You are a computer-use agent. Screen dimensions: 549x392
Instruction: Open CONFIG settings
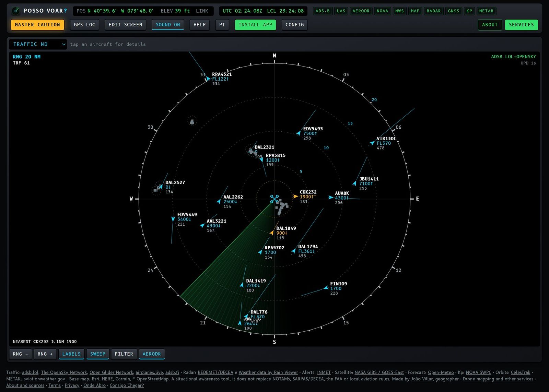[x=295, y=25]
